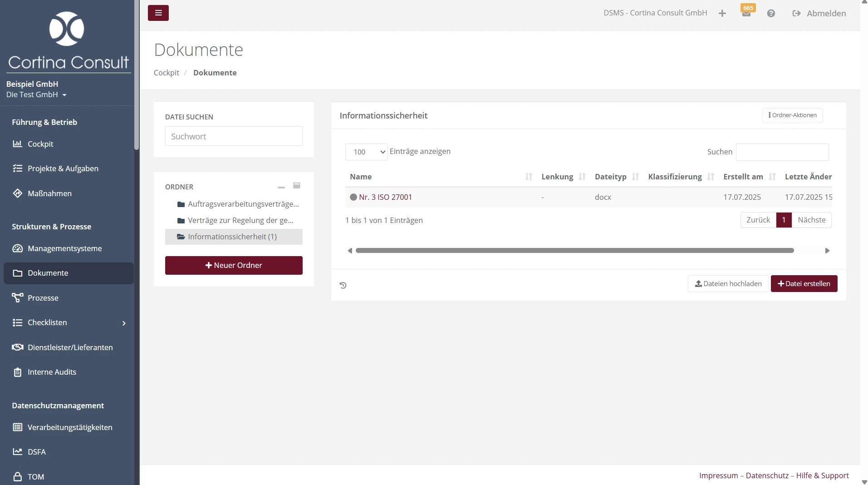Go to Managementsysteme in the sidebar
Image resolution: width=868 pixels, height=485 pixels.
pyautogui.click(x=64, y=248)
